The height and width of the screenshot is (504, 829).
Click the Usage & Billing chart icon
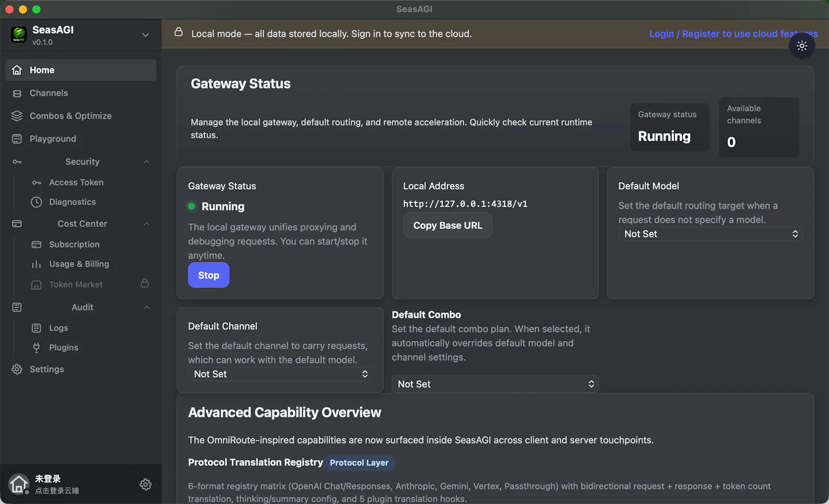click(x=36, y=264)
